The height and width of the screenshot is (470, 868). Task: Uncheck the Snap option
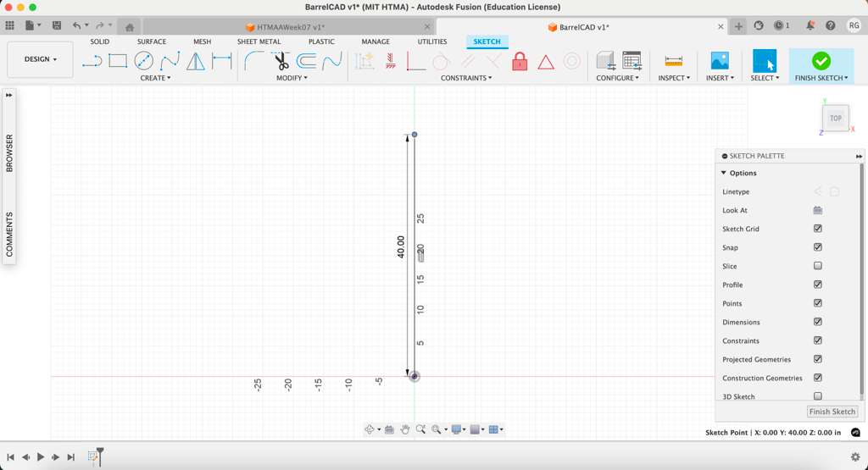pyautogui.click(x=818, y=247)
